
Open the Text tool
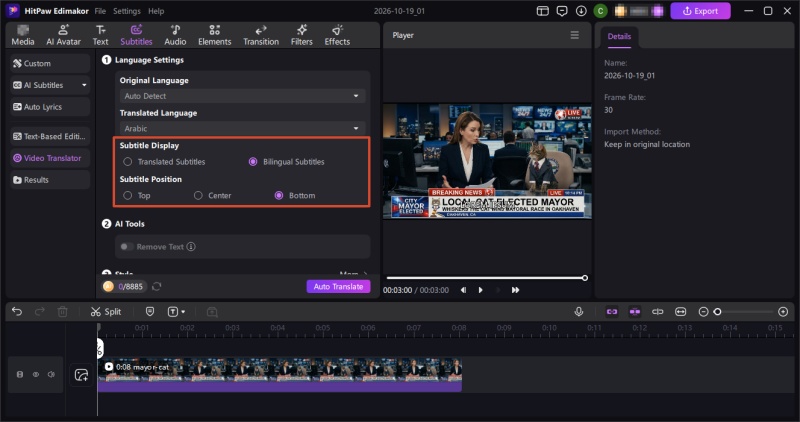coord(101,35)
